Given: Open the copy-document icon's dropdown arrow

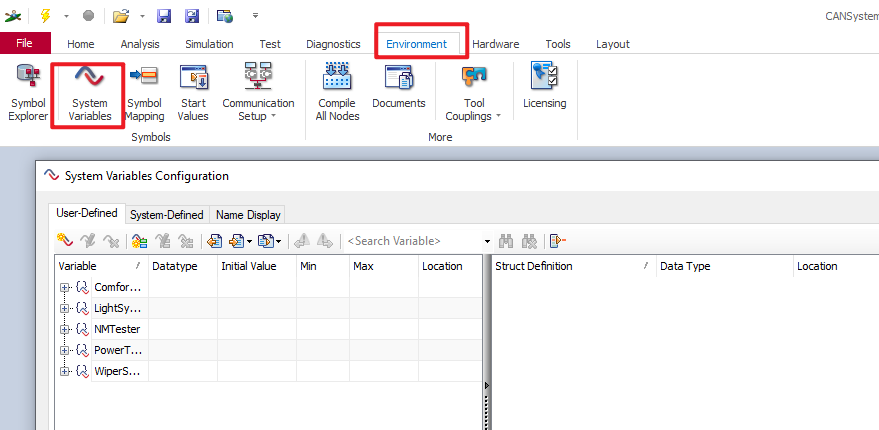Looking at the screenshot, I should [278, 242].
